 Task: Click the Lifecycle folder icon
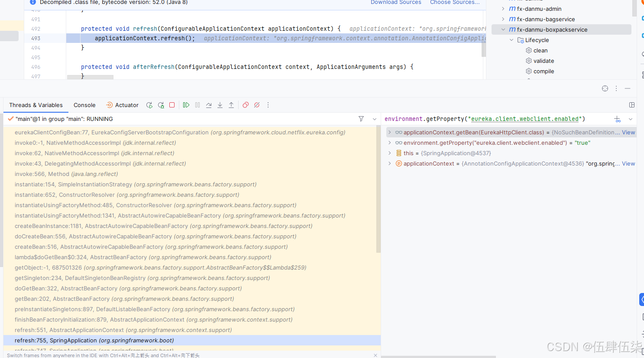click(521, 40)
